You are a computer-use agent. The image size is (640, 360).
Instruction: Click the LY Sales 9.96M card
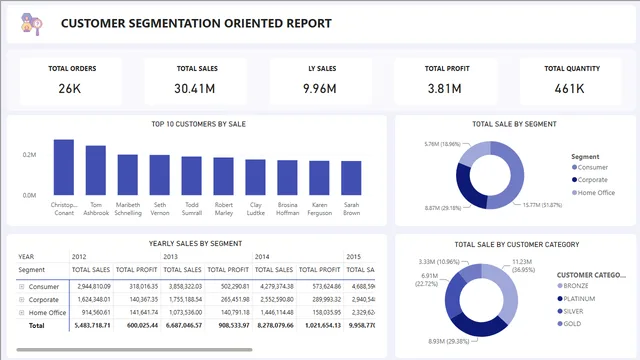[320, 80]
